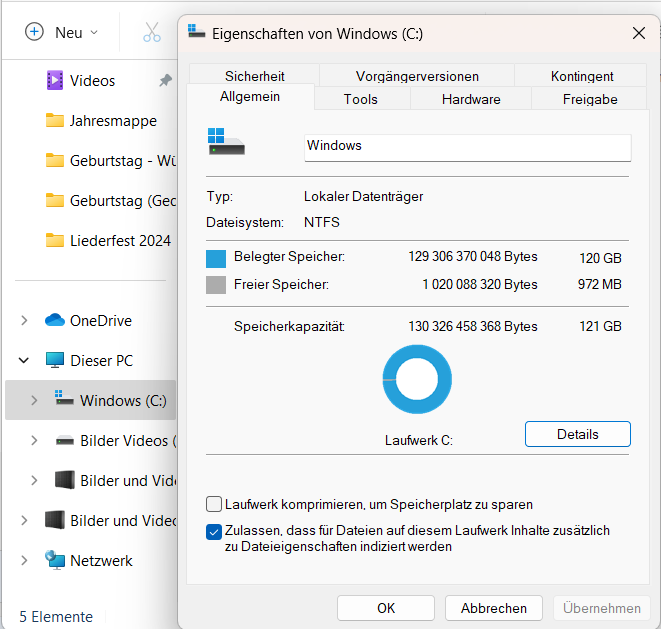
Task: Collapse the Dieser PC tree node
Action: tap(24, 360)
